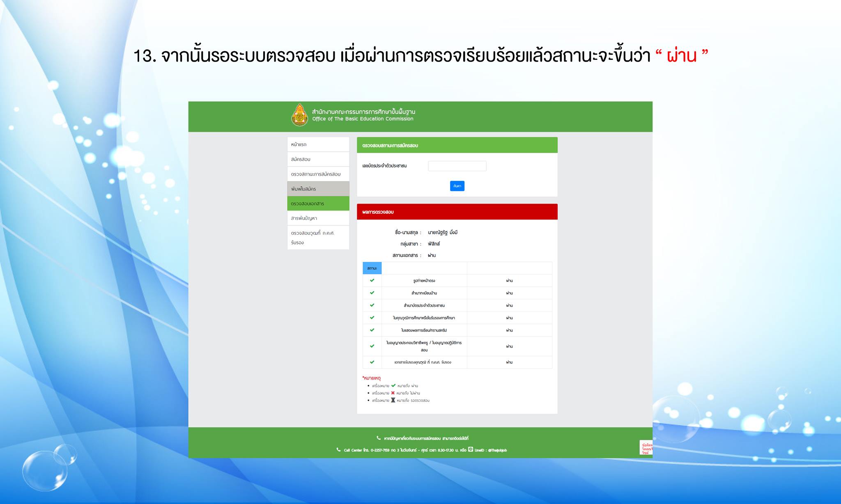Click the blue สถานะ table header cell
The height and width of the screenshot is (504, 841).
pyautogui.click(x=372, y=268)
